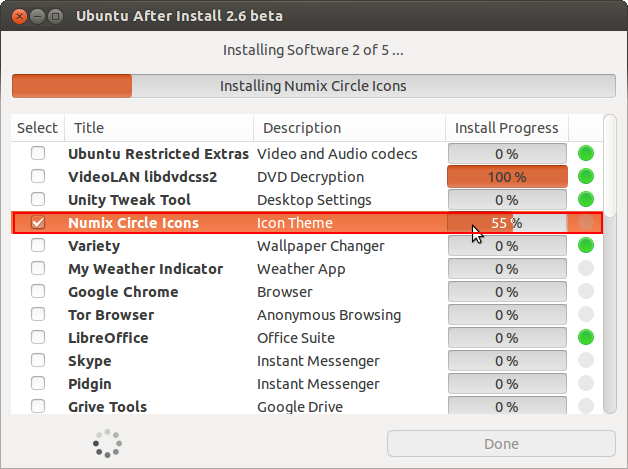Click the Install Progress column header
The image size is (628, 469).
507,128
